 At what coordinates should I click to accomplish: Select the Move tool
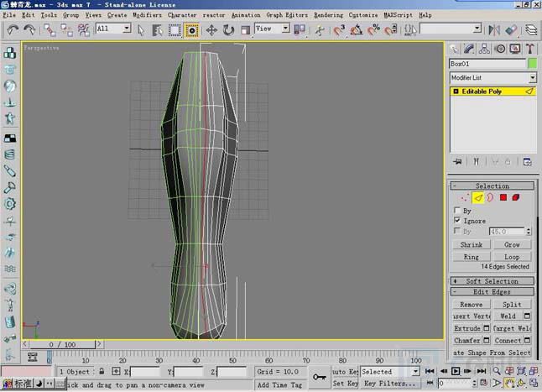point(211,30)
